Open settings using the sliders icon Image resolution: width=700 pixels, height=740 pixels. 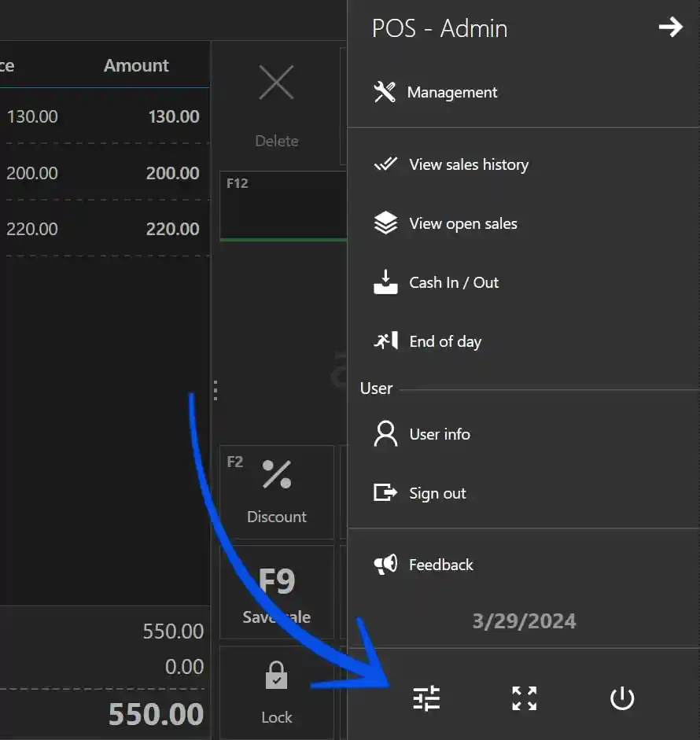426,698
